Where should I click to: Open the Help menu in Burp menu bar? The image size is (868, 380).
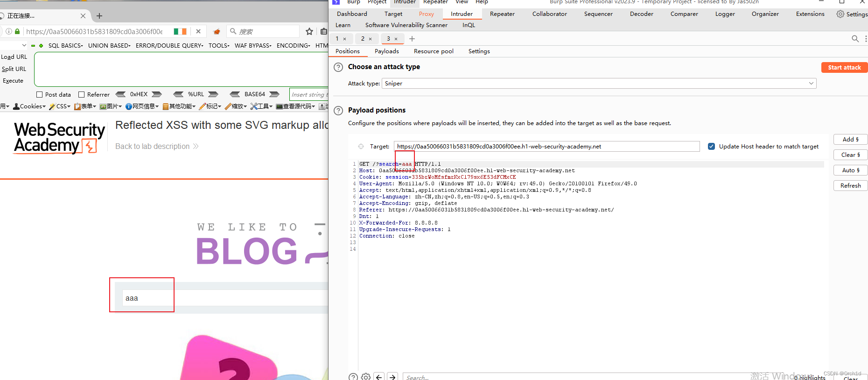click(482, 2)
